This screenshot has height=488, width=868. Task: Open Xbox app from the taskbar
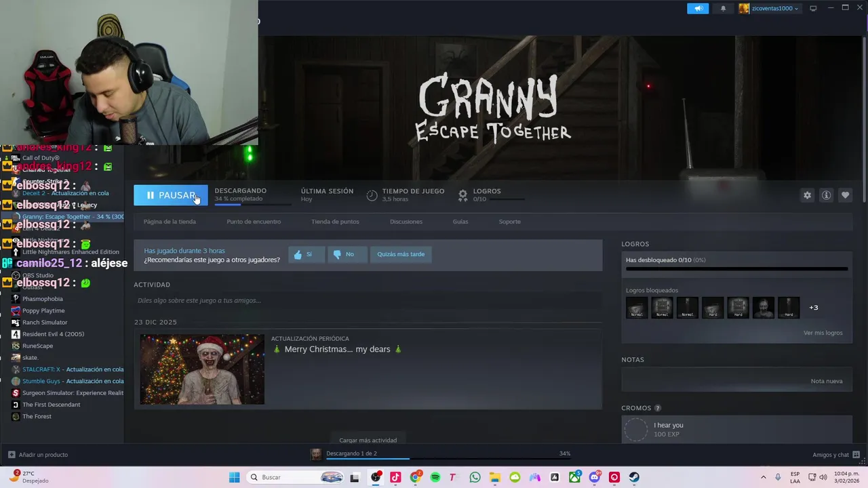click(574, 477)
